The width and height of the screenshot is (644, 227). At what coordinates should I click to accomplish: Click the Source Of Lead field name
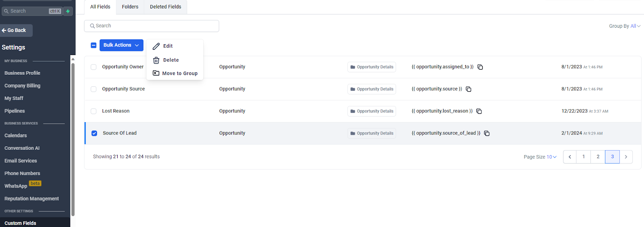[x=120, y=133]
